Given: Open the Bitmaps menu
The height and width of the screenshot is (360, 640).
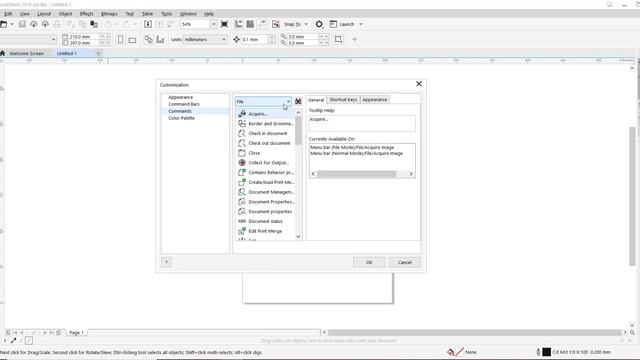Looking at the screenshot, I should pos(109,14).
